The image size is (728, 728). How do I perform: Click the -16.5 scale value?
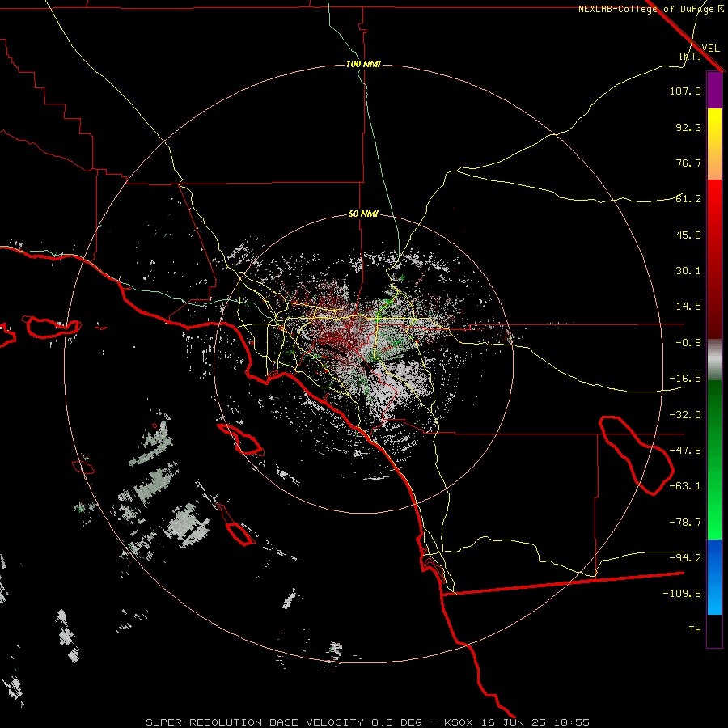685,379
